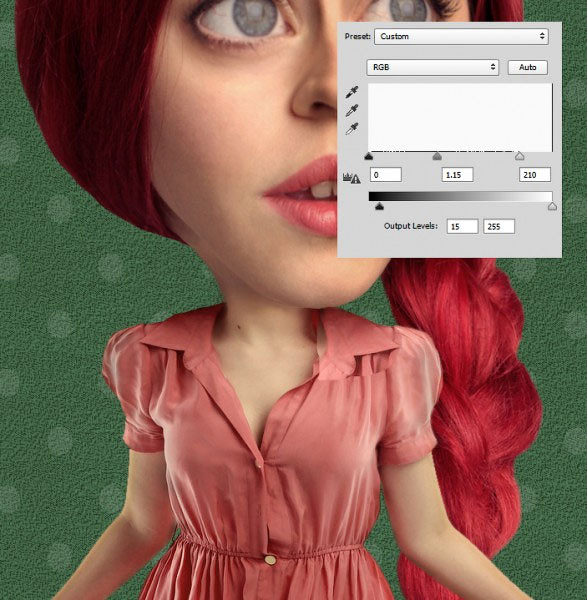Click the highlight input field showing 210
The image size is (587, 600).
pyautogui.click(x=535, y=175)
